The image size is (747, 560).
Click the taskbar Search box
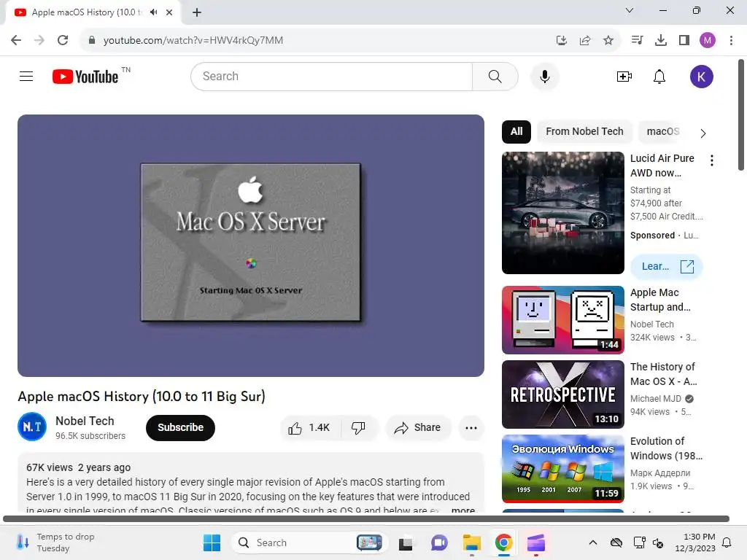[x=309, y=542]
